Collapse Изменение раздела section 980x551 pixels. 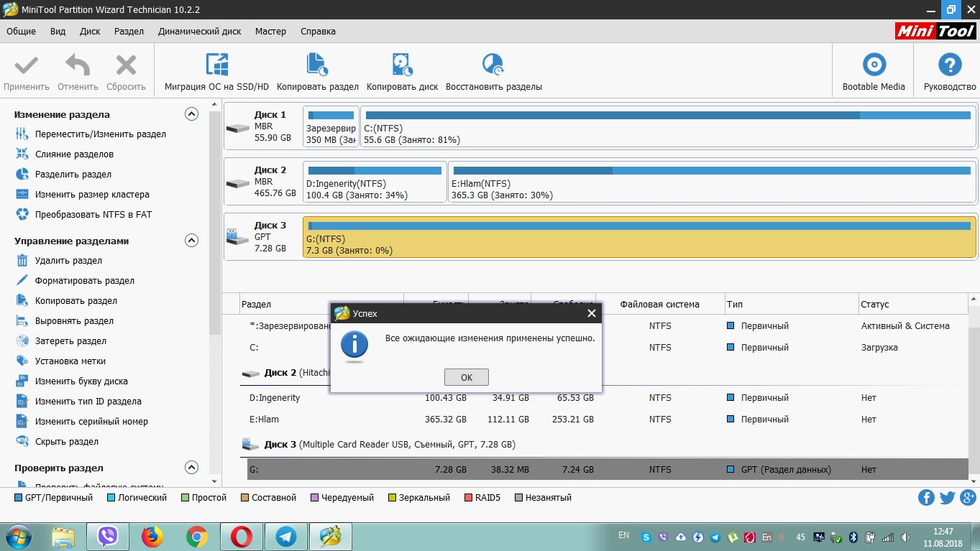pos(191,114)
